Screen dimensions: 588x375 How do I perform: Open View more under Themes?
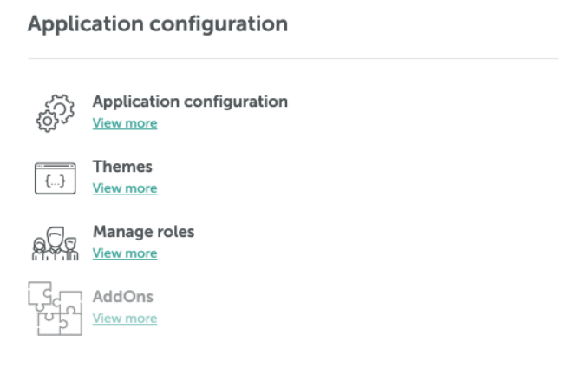click(x=125, y=188)
